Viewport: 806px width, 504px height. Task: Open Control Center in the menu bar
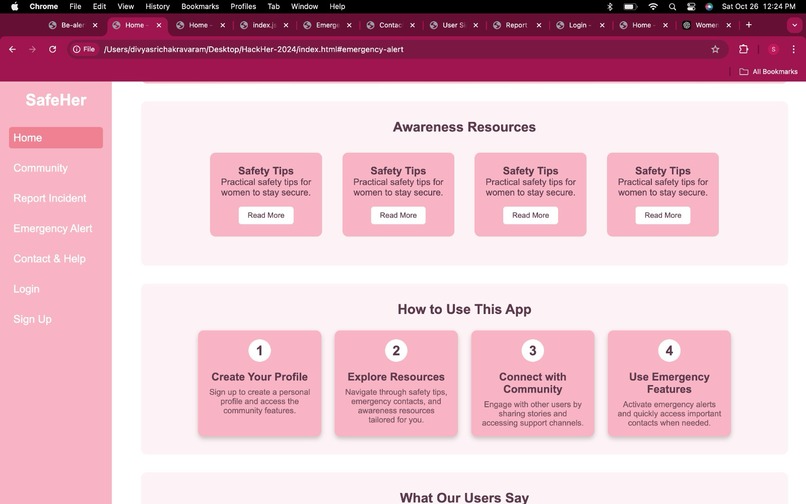(x=691, y=6)
